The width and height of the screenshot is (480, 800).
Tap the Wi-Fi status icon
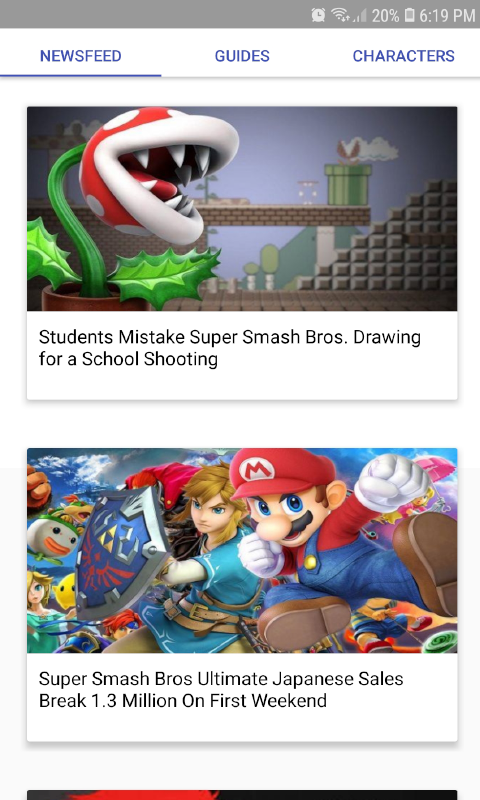340,15
